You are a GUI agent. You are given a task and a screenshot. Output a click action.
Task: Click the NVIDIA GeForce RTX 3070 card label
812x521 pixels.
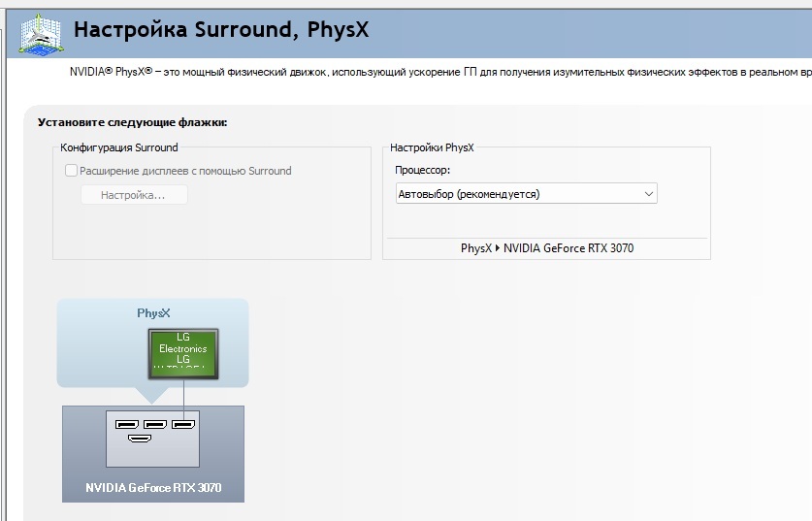[153, 487]
